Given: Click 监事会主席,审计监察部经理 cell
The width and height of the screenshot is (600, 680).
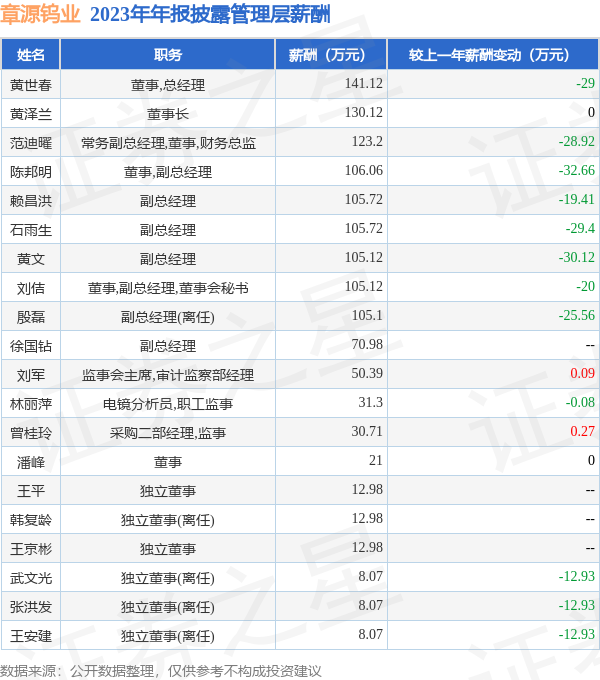Looking at the screenshot, I should tap(168, 376).
